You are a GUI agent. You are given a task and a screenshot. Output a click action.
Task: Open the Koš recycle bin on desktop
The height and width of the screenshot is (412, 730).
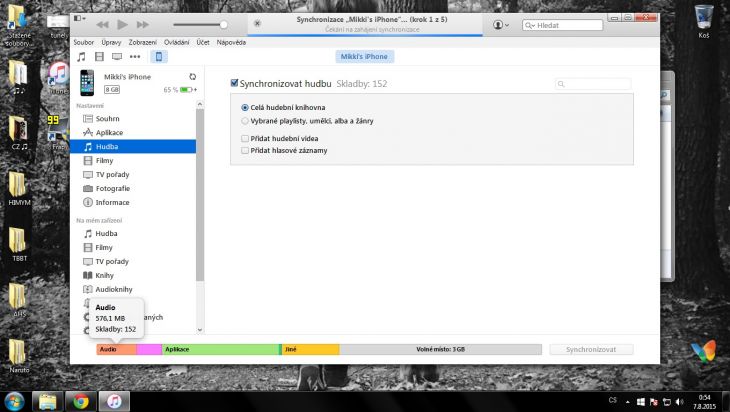(703, 21)
